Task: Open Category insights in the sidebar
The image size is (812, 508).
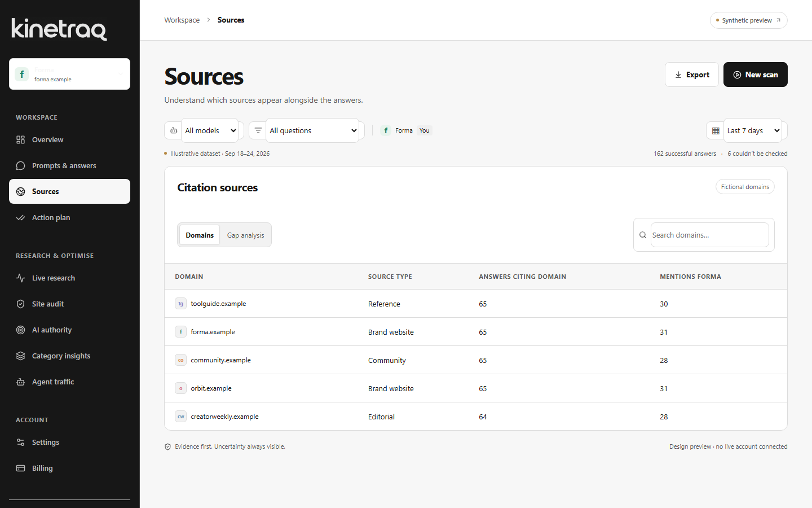Action: coord(70,356)
